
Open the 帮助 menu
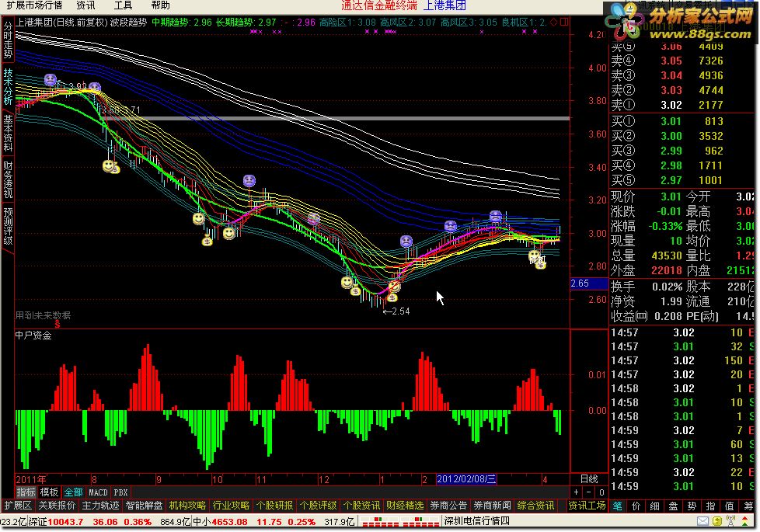click(x=160, y=5)
